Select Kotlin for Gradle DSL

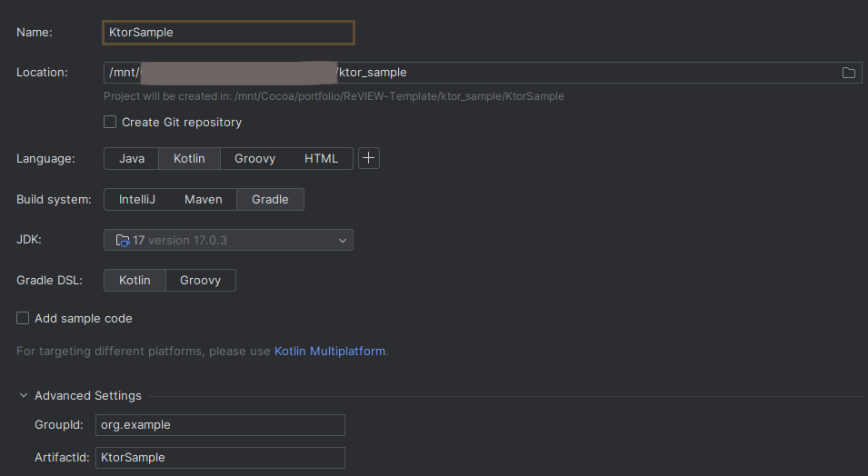(135, 281)
